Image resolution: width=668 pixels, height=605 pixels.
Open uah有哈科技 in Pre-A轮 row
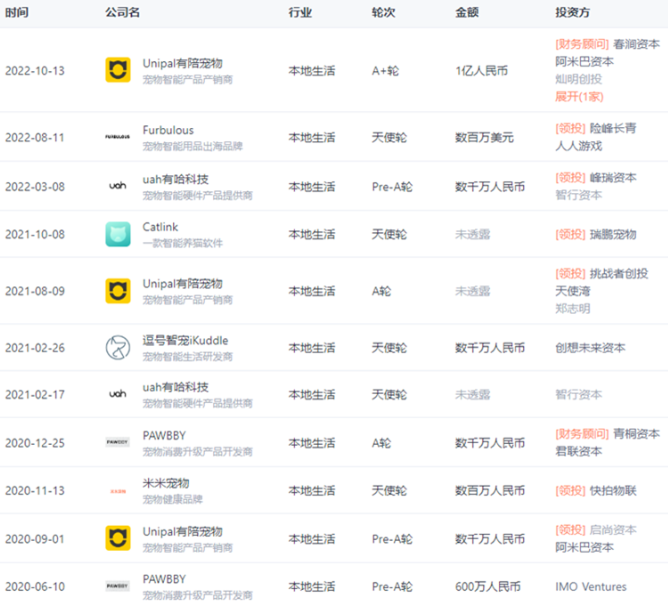pos(176,179)
